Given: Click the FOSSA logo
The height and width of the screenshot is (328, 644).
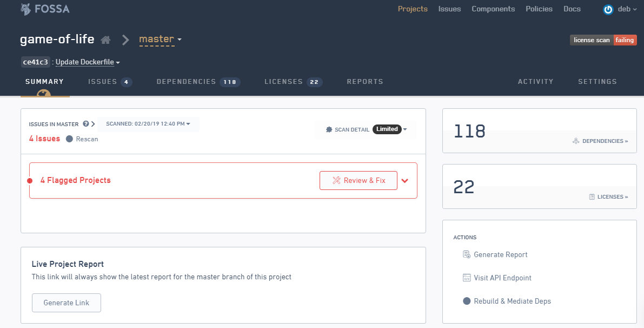Looking at the screenshot, I should click(45, 9).
